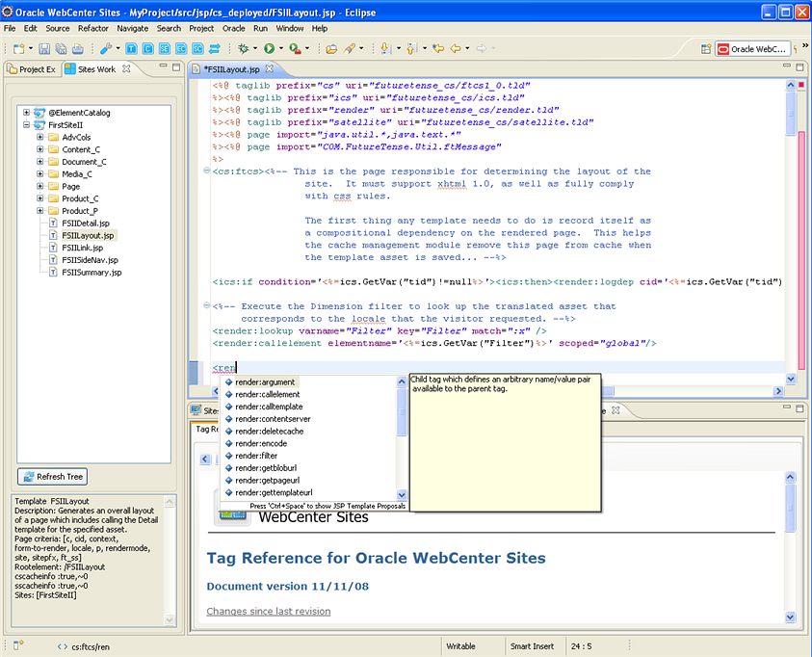Select render:calltemplate from the autocomplete list
Screen dimensions: 812x657
pyautogui.click(x=269, y=407)
